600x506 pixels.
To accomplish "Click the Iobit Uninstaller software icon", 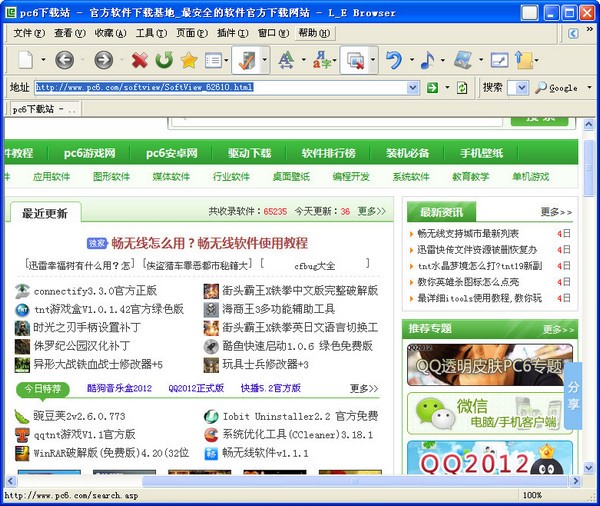I will point(211,416).
